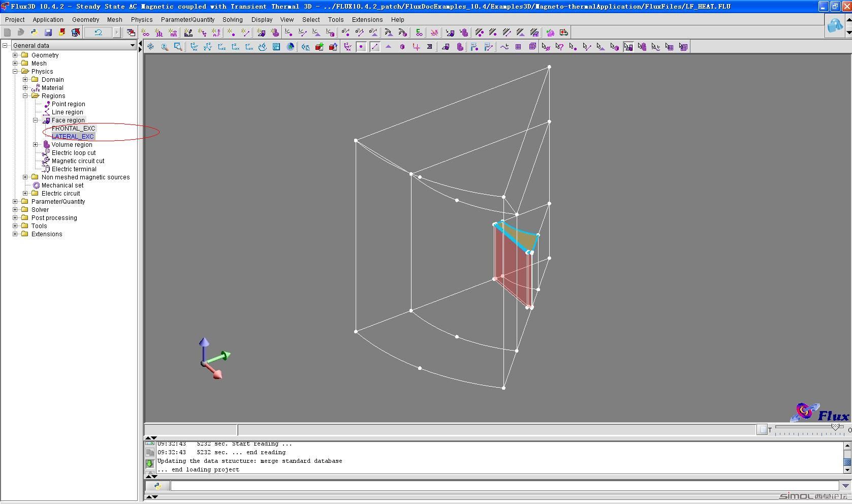This screenshot has height=504, width=852.
Task: Select the point selection filter icon
Action: click(x=573, y=47)
